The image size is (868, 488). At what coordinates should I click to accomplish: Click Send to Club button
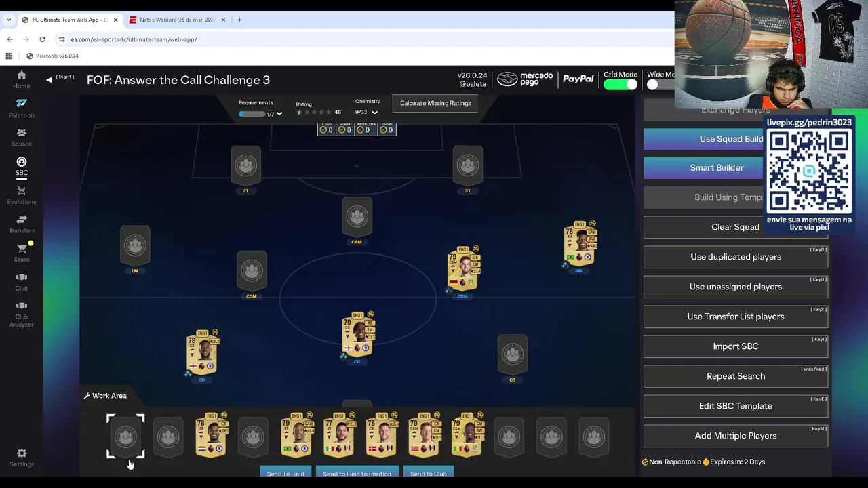pyautogui.click(x=429, y=472)
